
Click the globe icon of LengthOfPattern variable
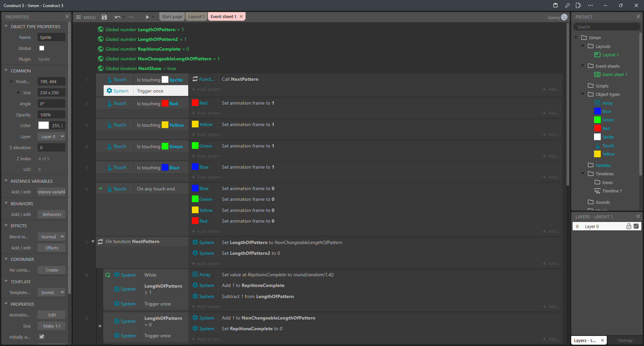(x=101, y=30)
